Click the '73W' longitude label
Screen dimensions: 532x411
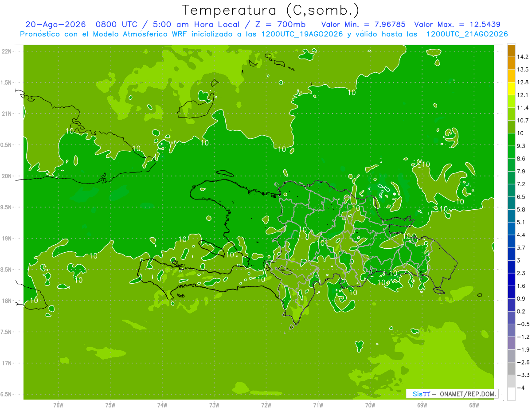click(x=214, y=405)
